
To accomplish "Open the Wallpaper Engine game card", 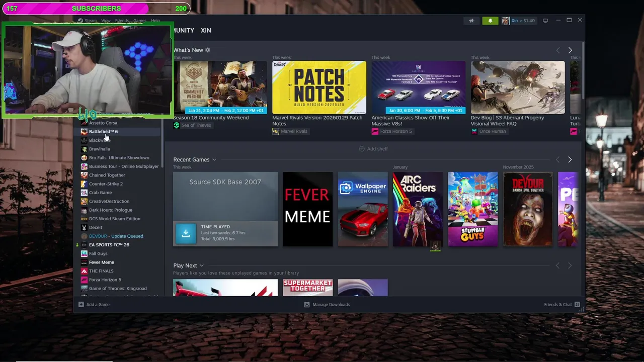I will [363, 209].
